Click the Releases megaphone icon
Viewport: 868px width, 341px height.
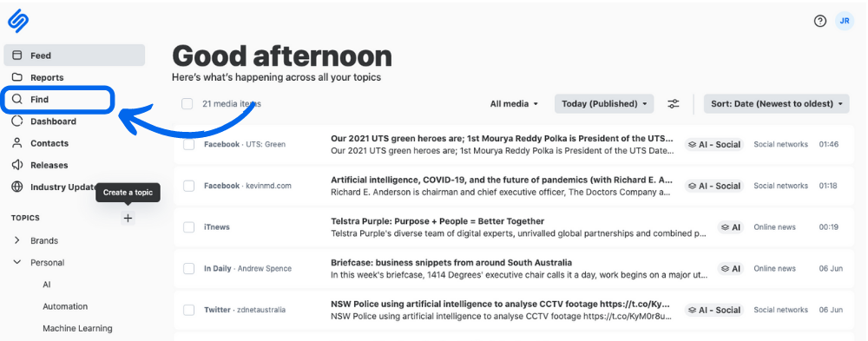click(17, 165)
